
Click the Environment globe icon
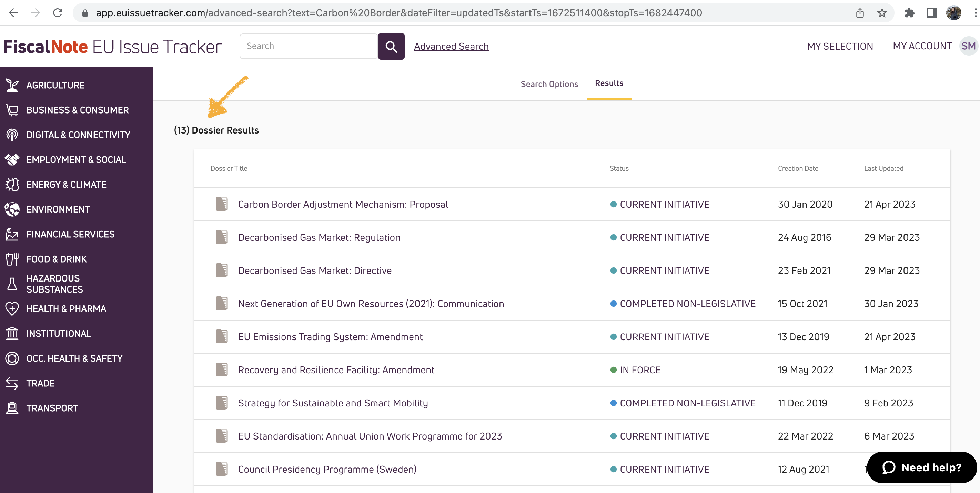click(x=12, y=209)
